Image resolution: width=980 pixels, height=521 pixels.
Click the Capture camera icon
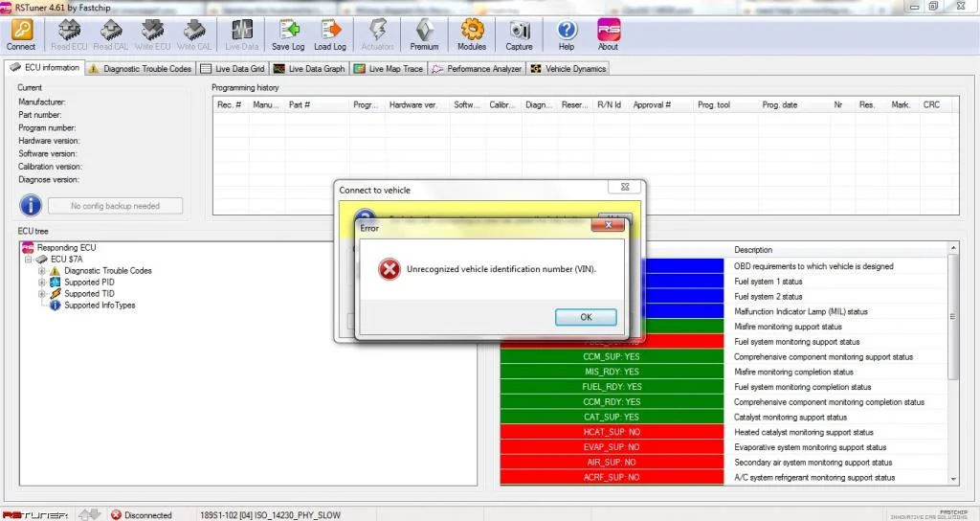point(520,30)
